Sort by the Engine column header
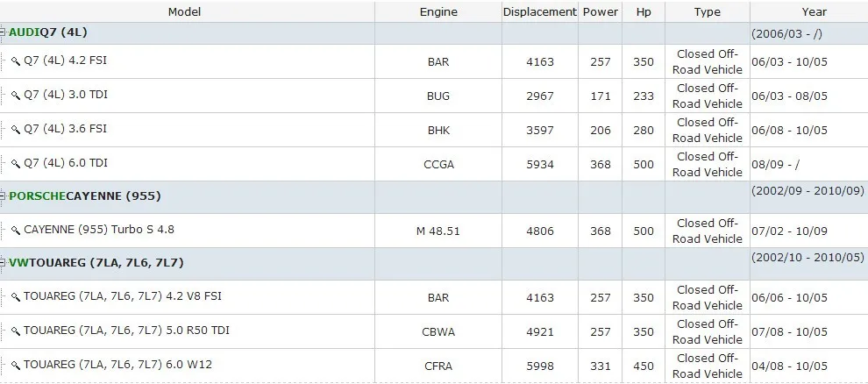868x384 pixels. [x=438, y=11]
